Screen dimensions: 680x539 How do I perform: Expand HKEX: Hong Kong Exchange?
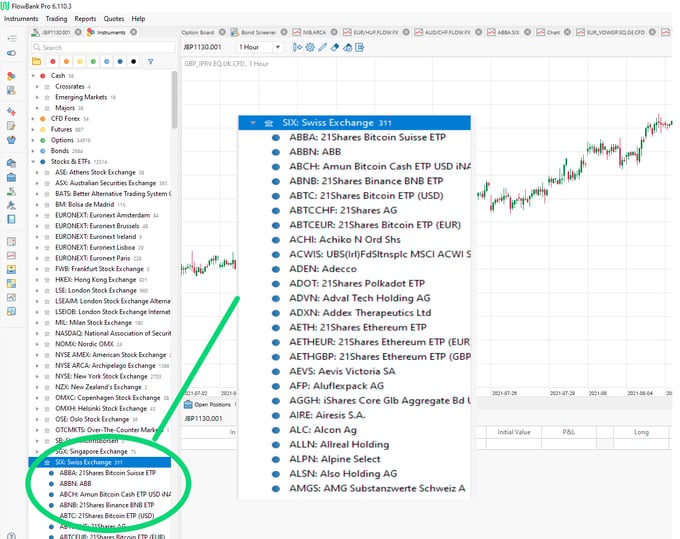[x=37, y=280]
